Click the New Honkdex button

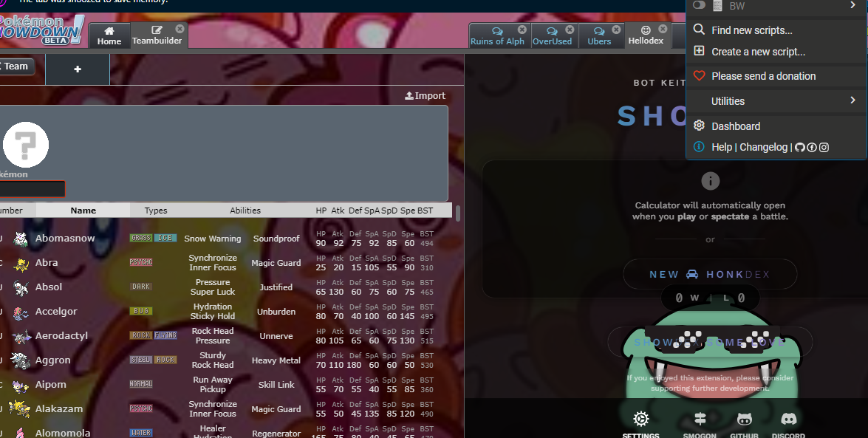710,274
